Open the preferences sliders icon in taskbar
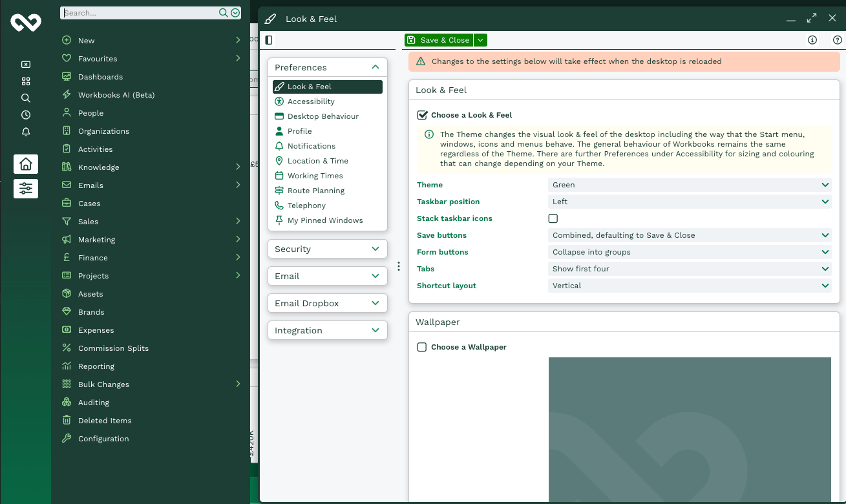The image size is (846, 504). click(26, 189)
